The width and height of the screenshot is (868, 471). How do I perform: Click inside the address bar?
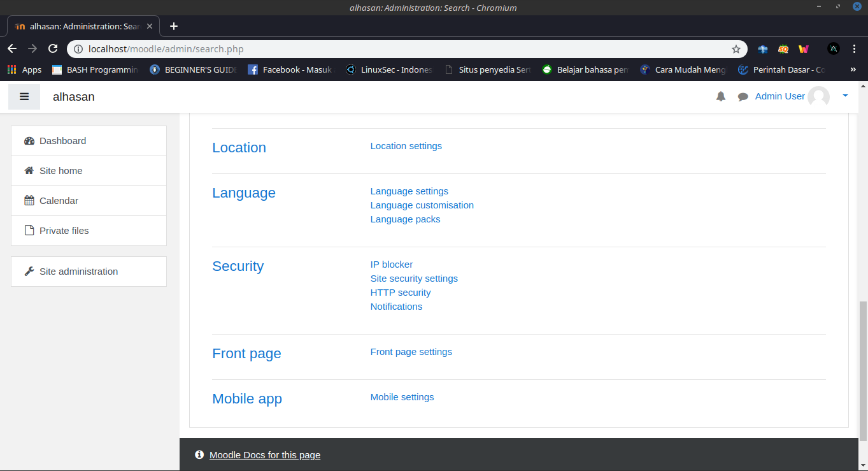(x=255, y=48)
